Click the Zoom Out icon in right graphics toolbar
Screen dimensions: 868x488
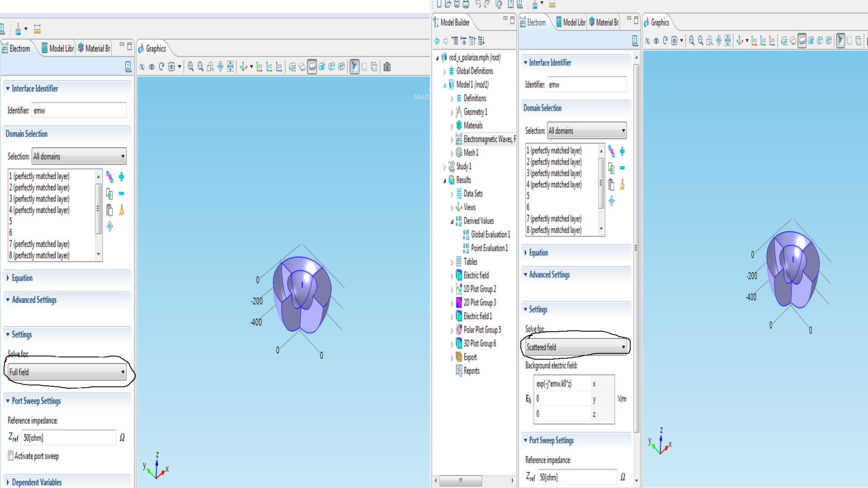pyautogui.click(x=700, y=41)
